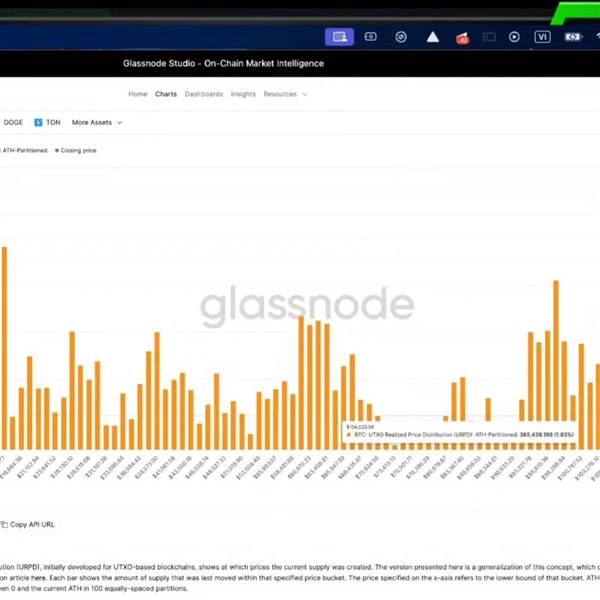Screen dimensions: 600x600
Task: Open the Resources dropdown menu
Action: coord(280,94)
